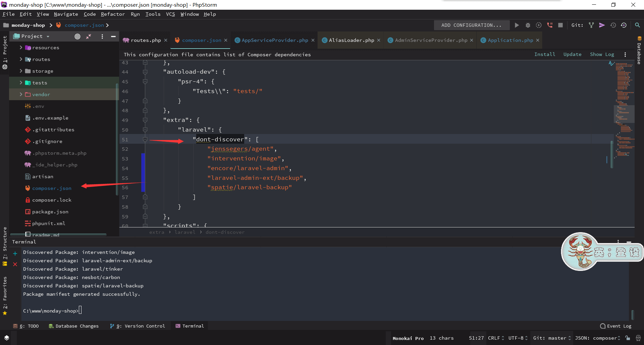Open Git history clock icon

coord(613,25)
